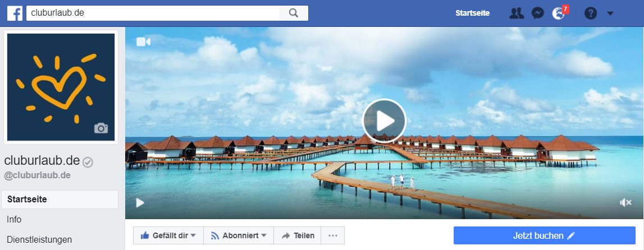The image size is (644, 250).
Task: Play video using bottom-left play control
Action: (x=140, y=202)
